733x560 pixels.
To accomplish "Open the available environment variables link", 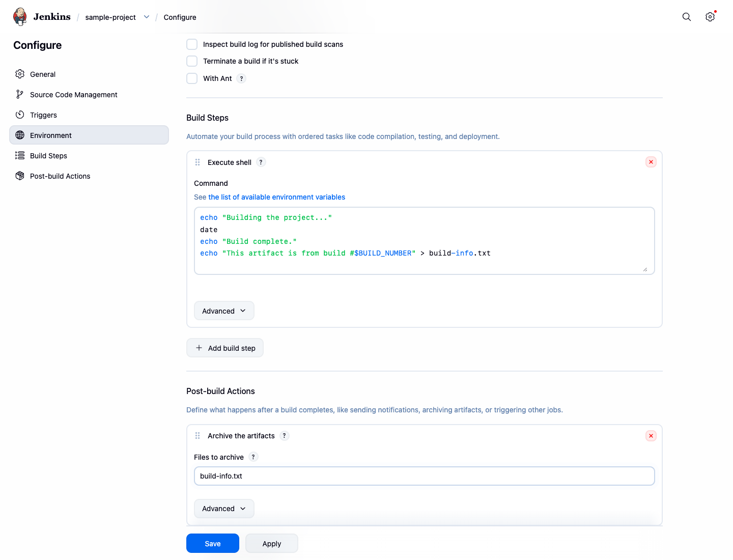I will pos(276,197).
